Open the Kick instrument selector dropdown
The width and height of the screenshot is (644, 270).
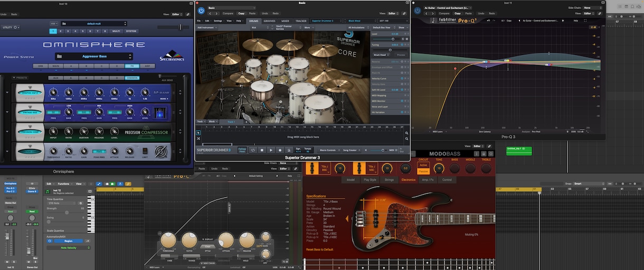tap(259, 27)
